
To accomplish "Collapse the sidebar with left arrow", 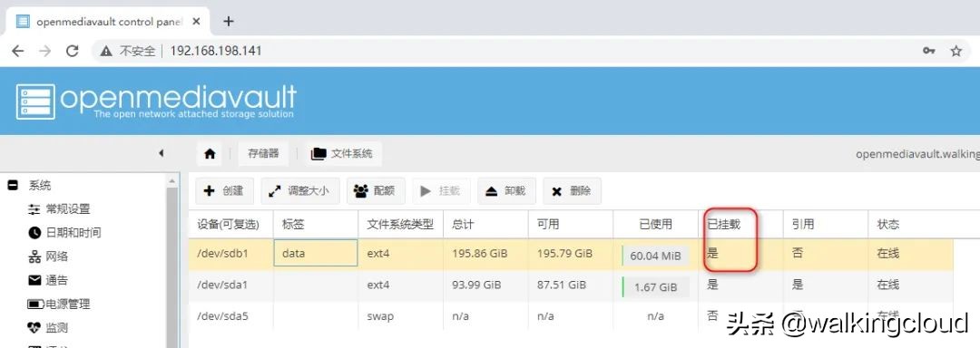I will pos(162,153).
